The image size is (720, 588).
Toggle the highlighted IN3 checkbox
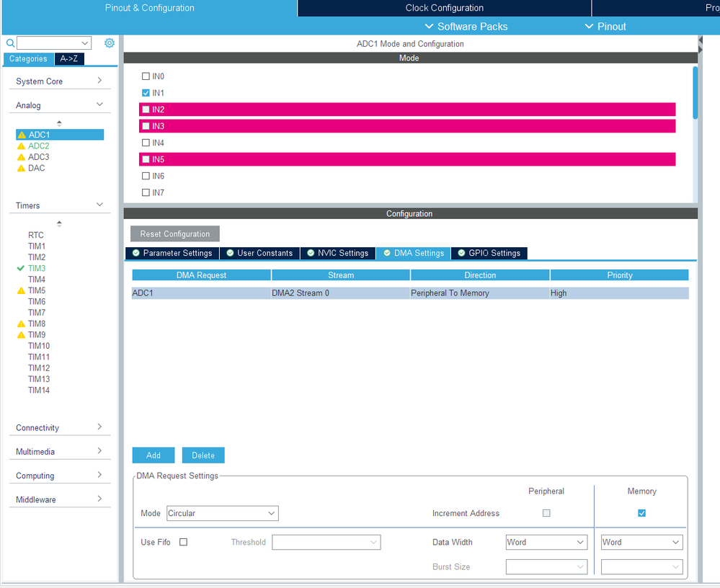pos(146,126)
